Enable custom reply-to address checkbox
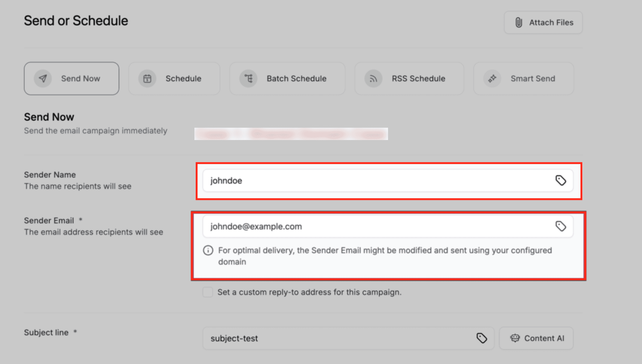Screen dimensions: 642x364 click(x=208, y=292)
